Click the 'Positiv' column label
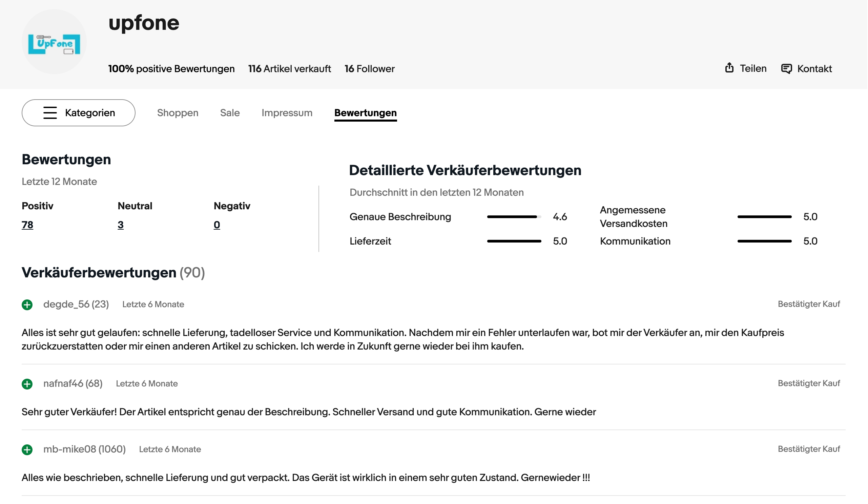 coord(38,206)
